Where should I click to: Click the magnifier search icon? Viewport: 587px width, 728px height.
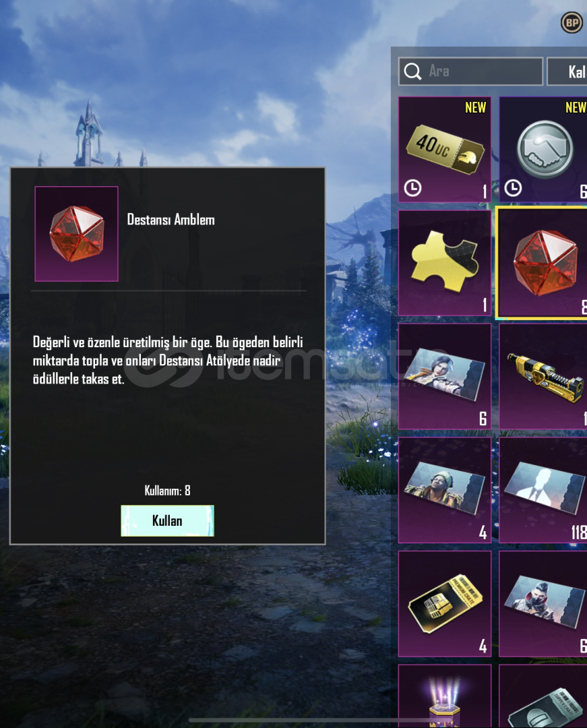pyautogui.click(x=412, y=71)
